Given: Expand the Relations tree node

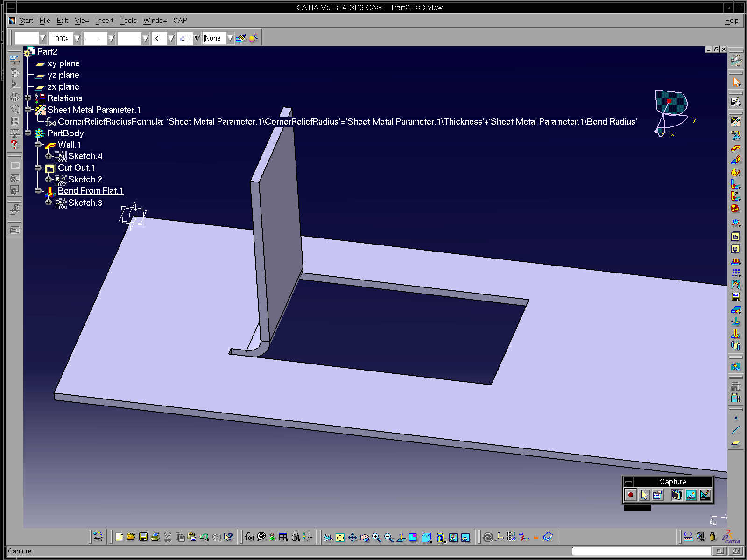Looking at the screenshot, I should click(x=28, y=98).
